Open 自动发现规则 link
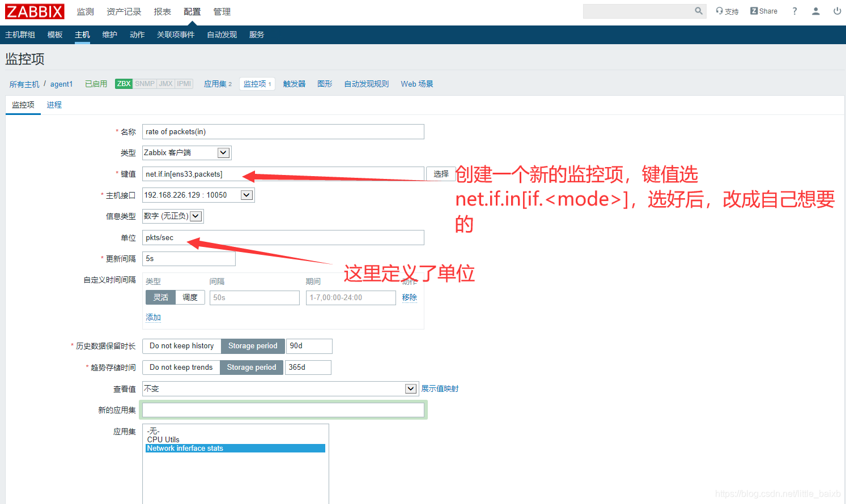846x504 pixels. (367, 84)
